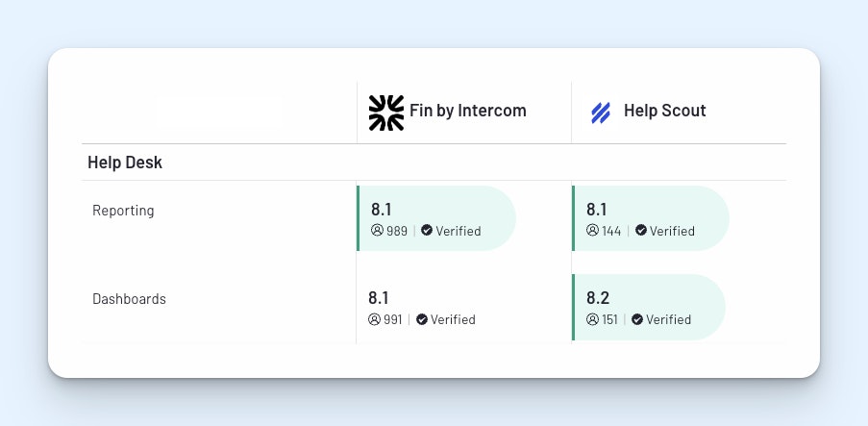Click Fin by Intercom Dashboards score 8.1
This screenshot has height=426, width=868.
379,298
